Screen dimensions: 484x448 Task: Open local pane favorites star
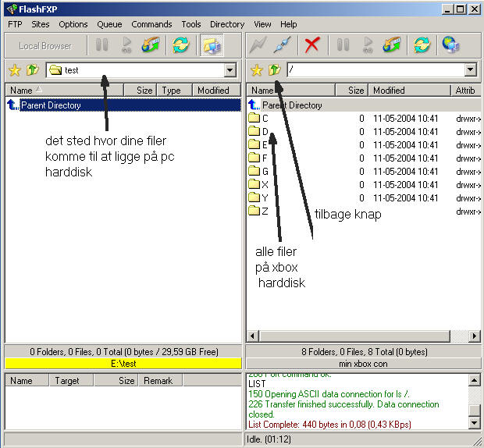(x=15, y=70)
